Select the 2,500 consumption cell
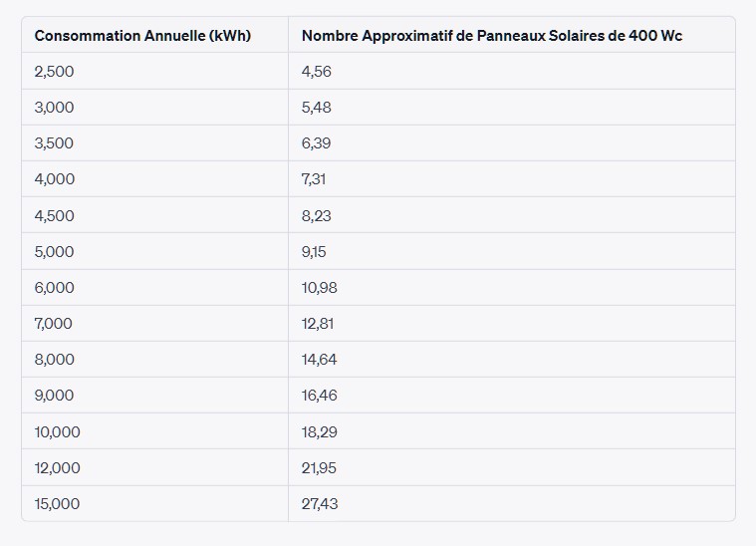Screen dimensions: 756x546 (x=54, y=71)
